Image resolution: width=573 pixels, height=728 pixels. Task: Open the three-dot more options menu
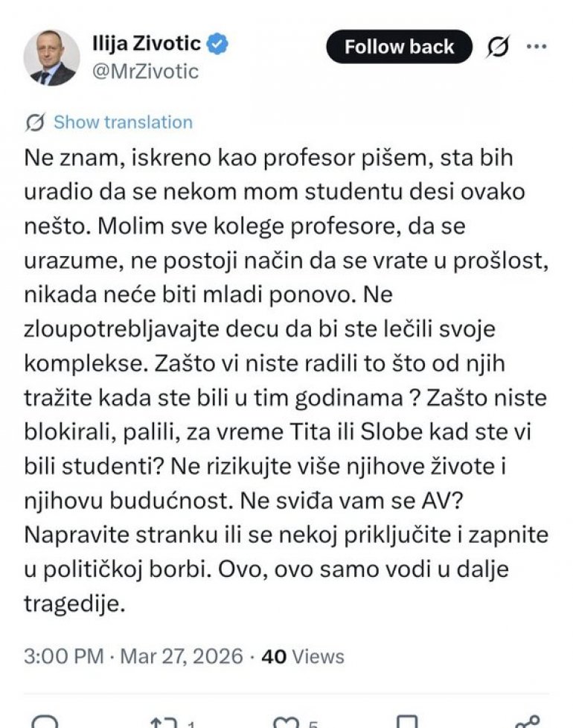pos(537,46)
